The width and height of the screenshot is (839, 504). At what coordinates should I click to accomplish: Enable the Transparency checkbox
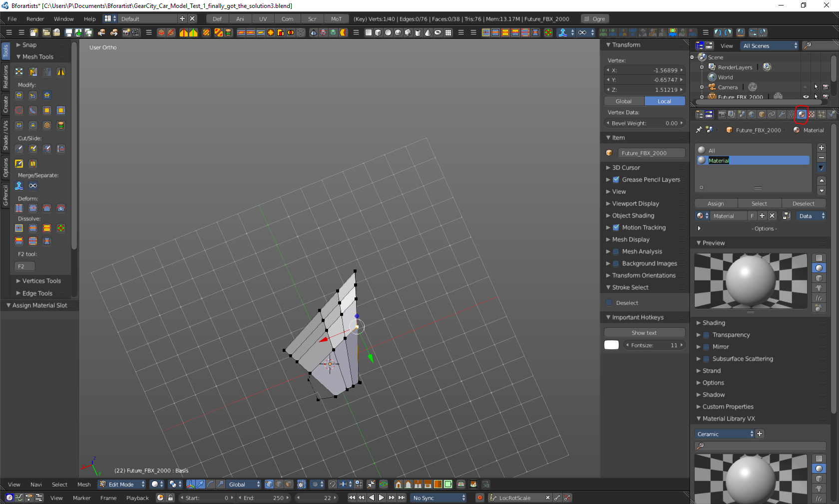[706, 335]
